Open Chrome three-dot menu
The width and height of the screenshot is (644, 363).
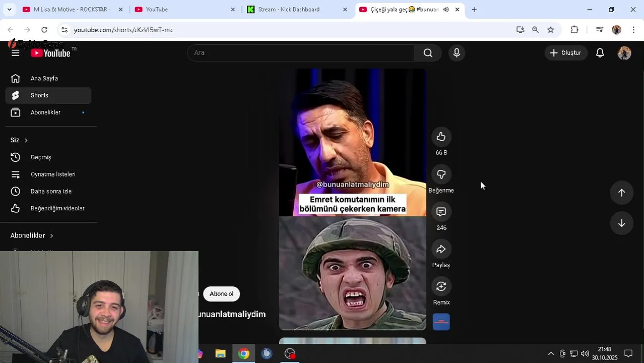633,30
